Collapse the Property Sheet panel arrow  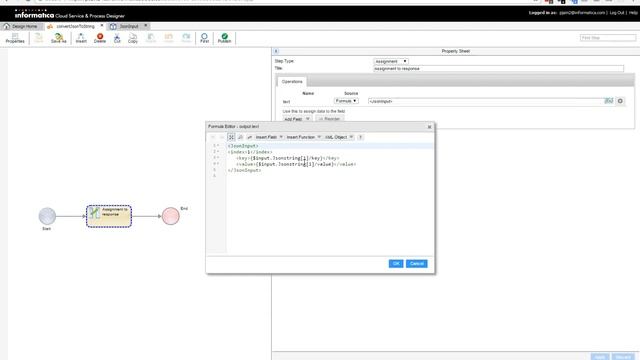tap(276, 51)
